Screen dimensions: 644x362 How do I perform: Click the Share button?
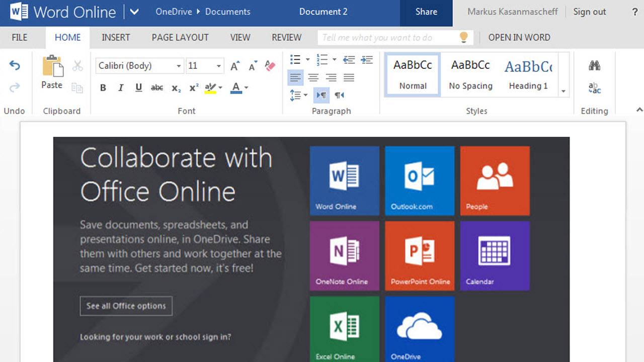tap(426, 11)
